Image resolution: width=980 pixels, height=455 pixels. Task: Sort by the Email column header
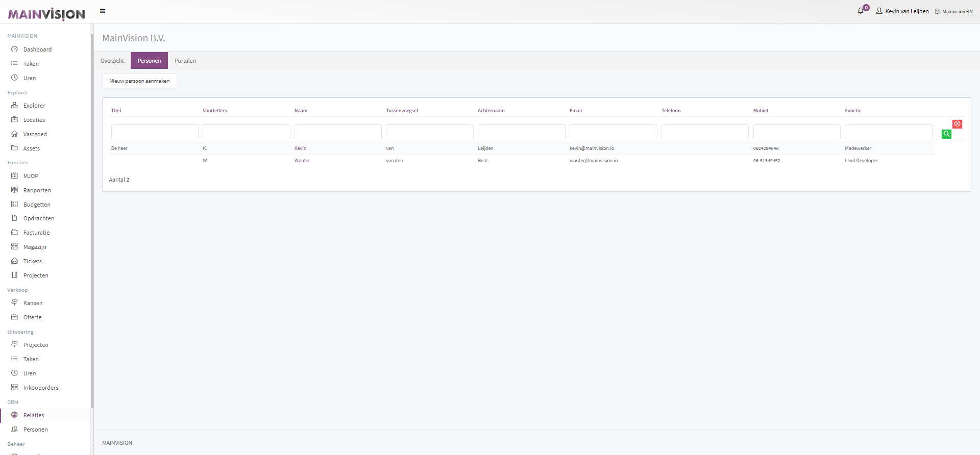576,111
